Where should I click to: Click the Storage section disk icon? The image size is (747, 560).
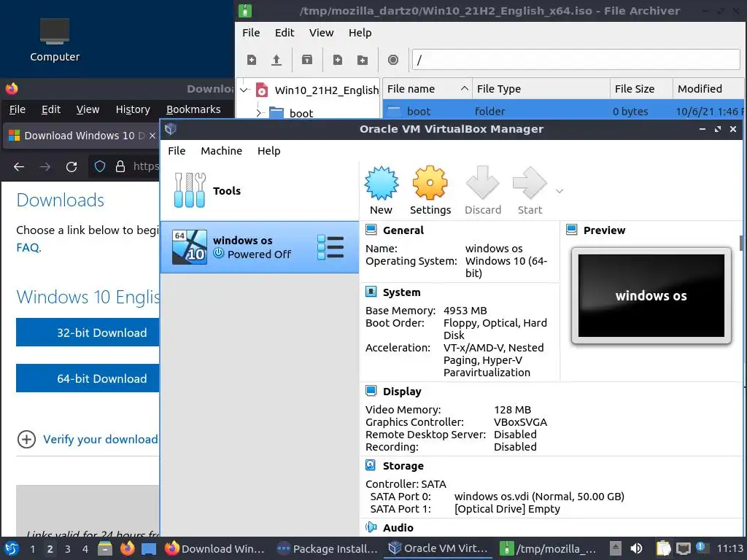(x=371, y=465)
